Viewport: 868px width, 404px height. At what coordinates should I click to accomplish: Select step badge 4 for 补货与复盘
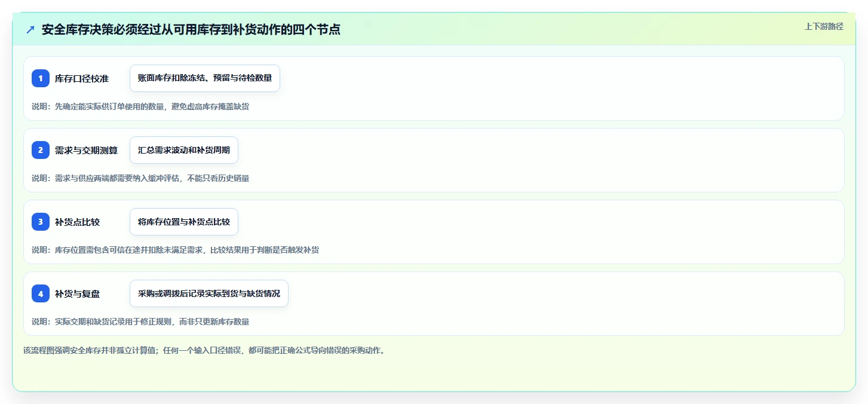(41, 293)
